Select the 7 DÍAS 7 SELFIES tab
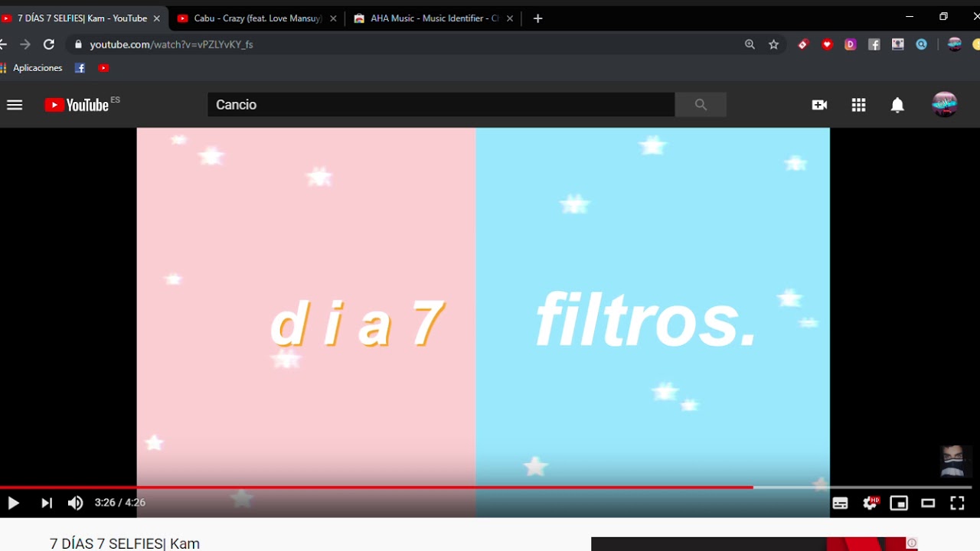The image size is (980, 551). [x=83, y=18]
